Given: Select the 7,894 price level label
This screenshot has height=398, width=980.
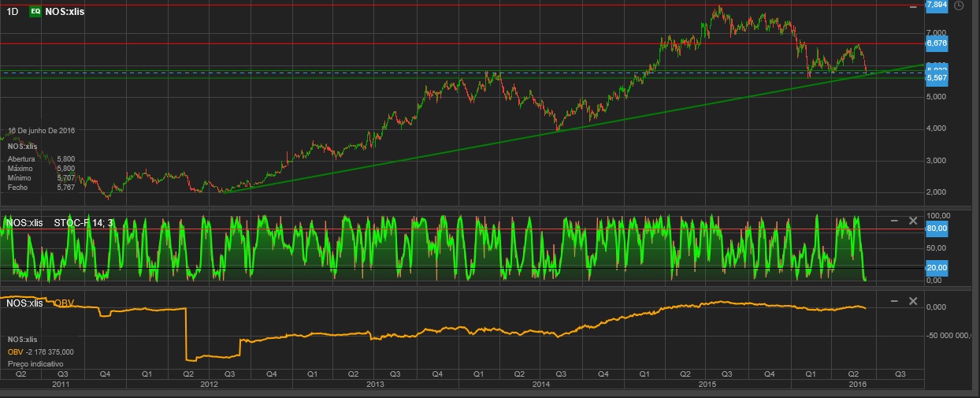Looking at the screenshot, I should coord(936,5).
